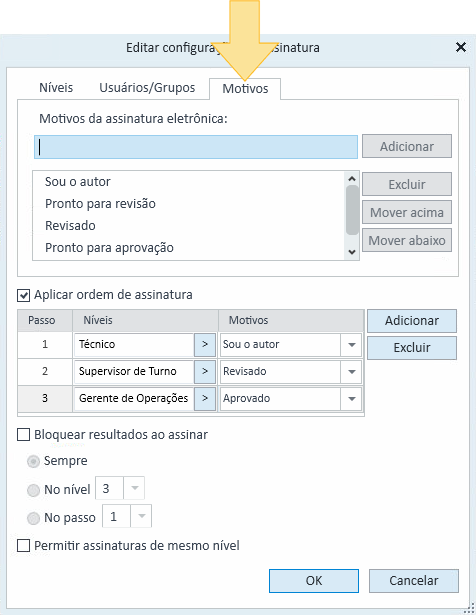
Task: Select Pronto para revisão in reasons list
Action: 100,204
